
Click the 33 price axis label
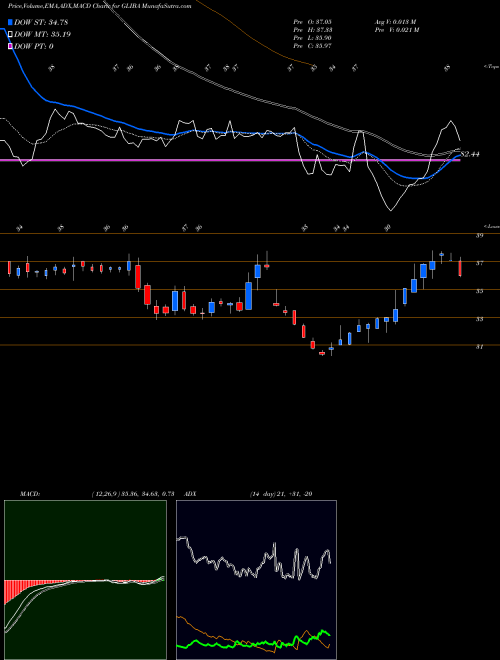pyautogui.click(x=479, y=319)
